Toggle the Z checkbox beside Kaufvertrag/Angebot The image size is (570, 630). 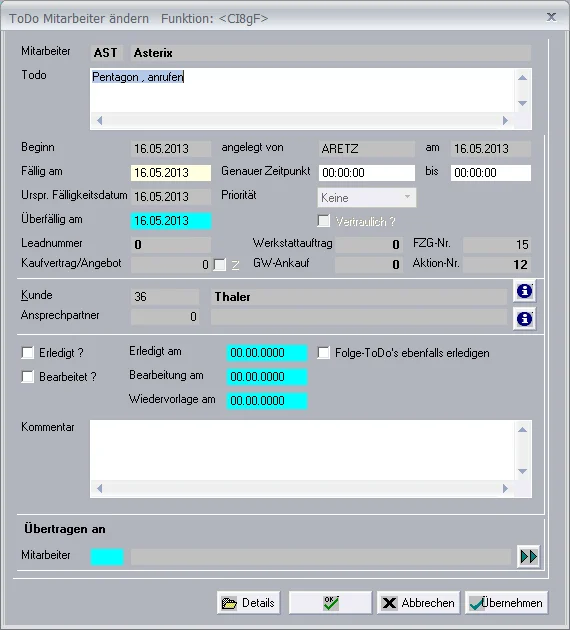click(x=220, y=264)
